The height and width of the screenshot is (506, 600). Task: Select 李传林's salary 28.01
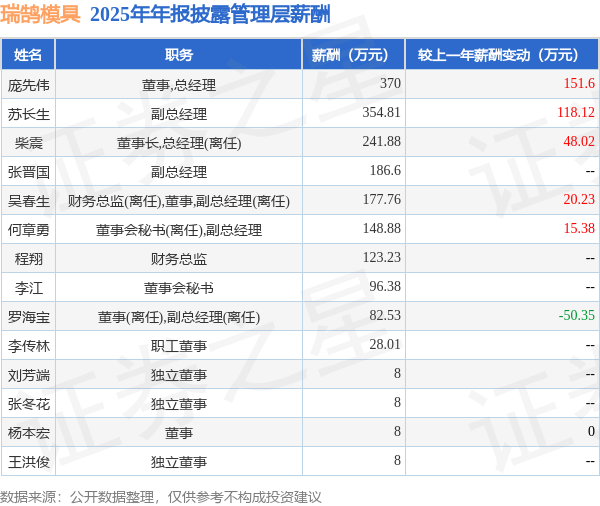pyautogui.click(x=385, y=344)
